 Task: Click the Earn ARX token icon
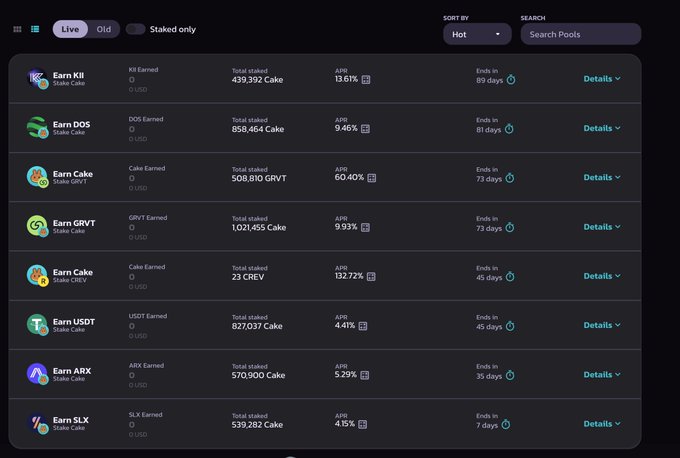37,374
